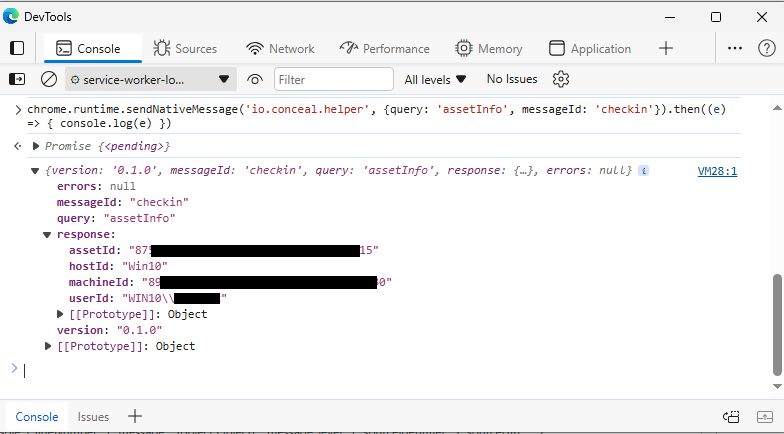784x434 pixels.
Task: Select the Issues tab in bottom drawer
Action: tap(93, 416)
